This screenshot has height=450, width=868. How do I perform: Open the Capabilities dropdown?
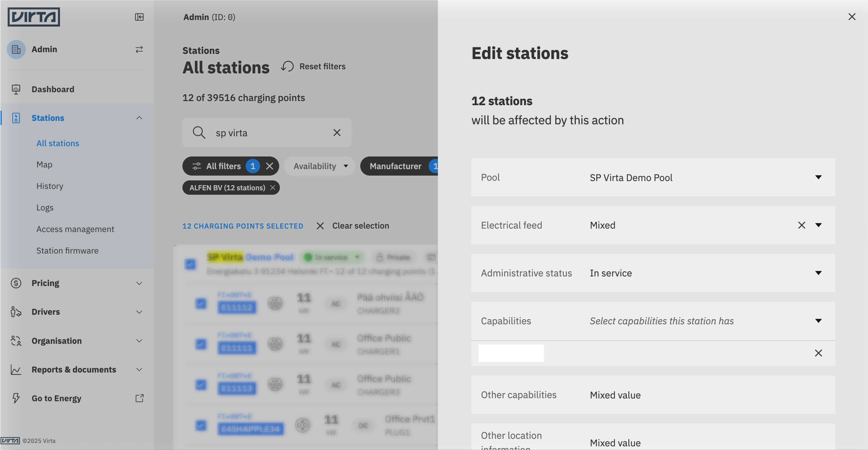pos(653,321)
